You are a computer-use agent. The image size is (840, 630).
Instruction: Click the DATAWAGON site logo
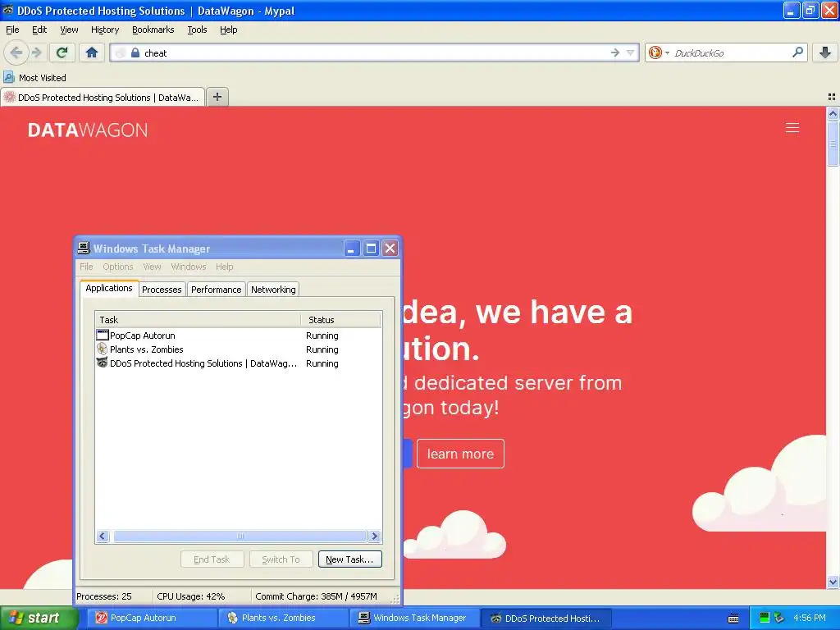pyautogui.click(x=88, y=130)
